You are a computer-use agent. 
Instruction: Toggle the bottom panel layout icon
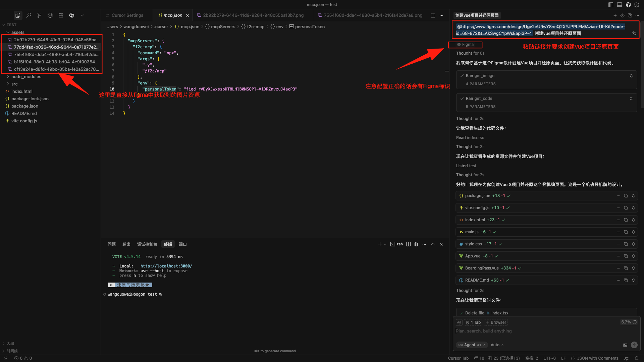click(x=620, y=5)
